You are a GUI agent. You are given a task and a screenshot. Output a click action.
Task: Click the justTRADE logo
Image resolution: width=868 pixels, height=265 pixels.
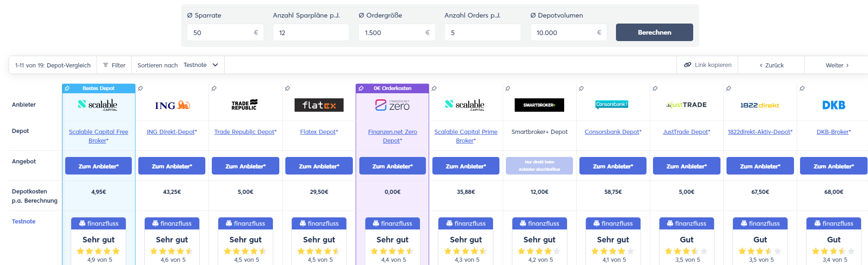686,105
